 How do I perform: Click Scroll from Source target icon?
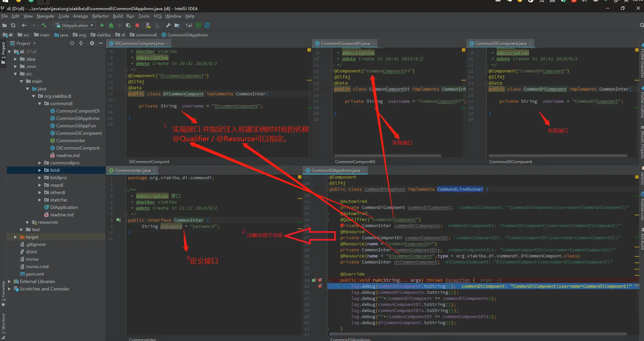72,43
